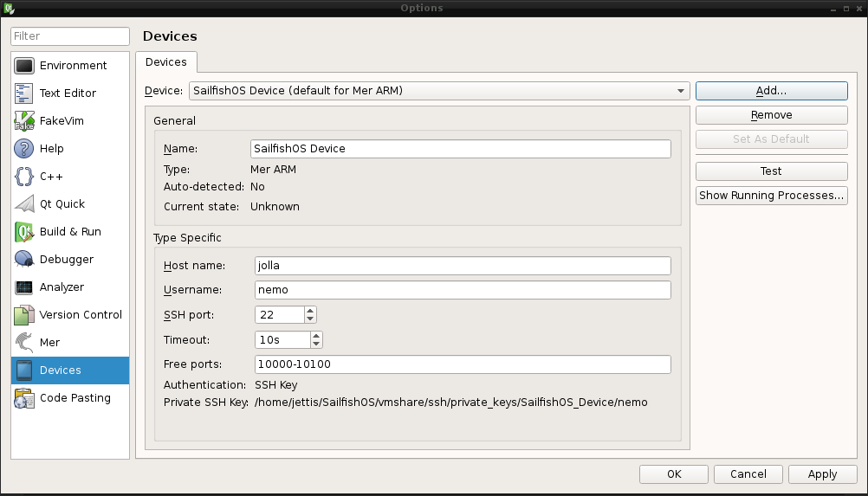The image size is (868, 496).
Task: Show Running Processes on device
Action: (771, 196)
